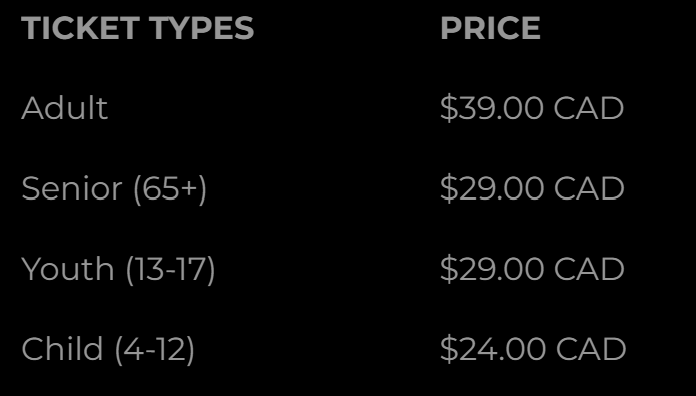Click the (13-17) age range text
The width and height of the screenshot is (696, 396).
point(170,270)
